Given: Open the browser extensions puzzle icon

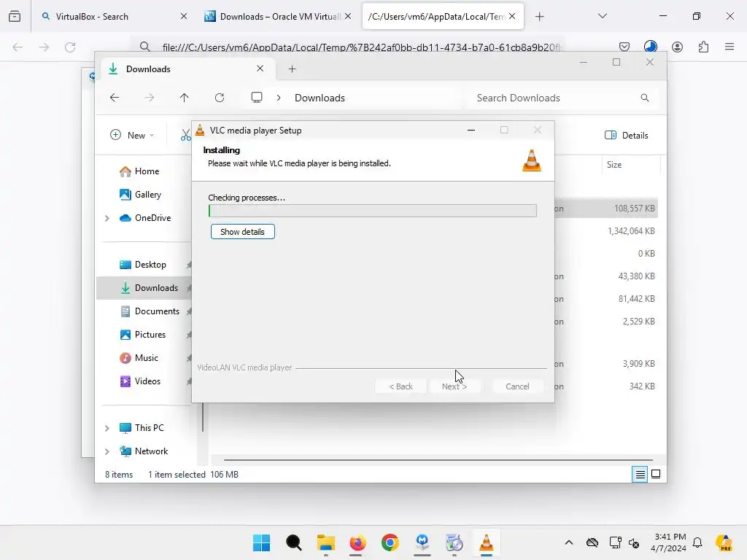Looking at the screenshot, I should (703, 47).
